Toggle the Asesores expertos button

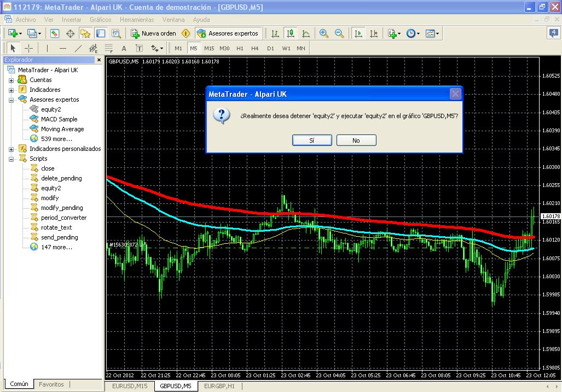pos(228,33)
